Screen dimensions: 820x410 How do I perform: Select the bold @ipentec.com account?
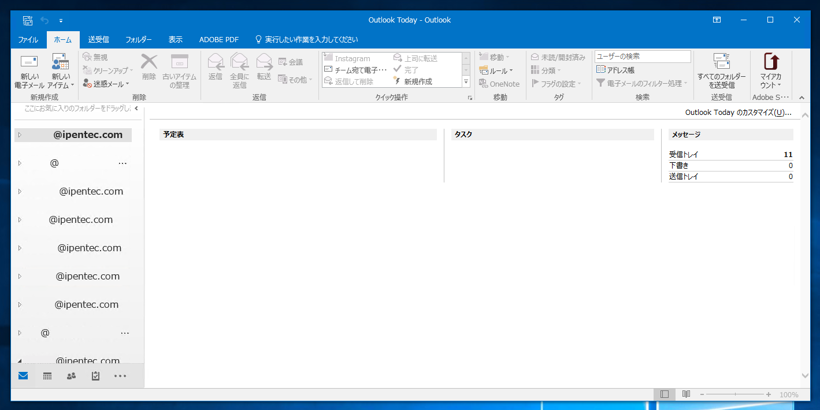(73, 135)
